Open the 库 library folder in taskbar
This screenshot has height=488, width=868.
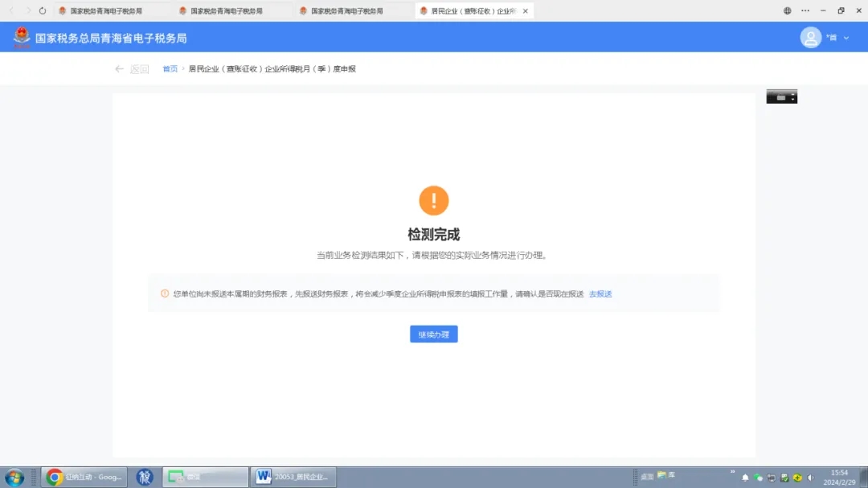[666, 475]
